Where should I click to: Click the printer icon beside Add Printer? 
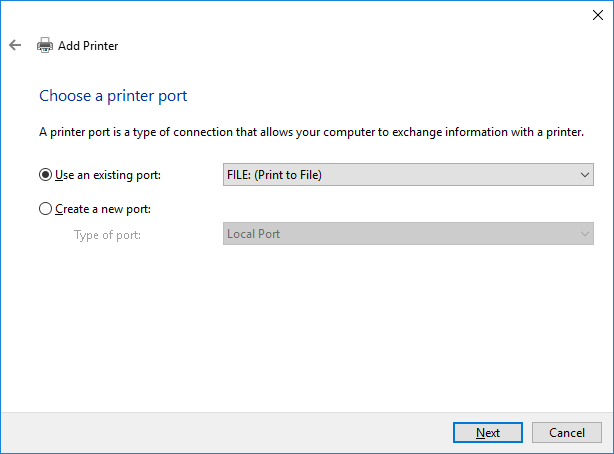[45, 45]
